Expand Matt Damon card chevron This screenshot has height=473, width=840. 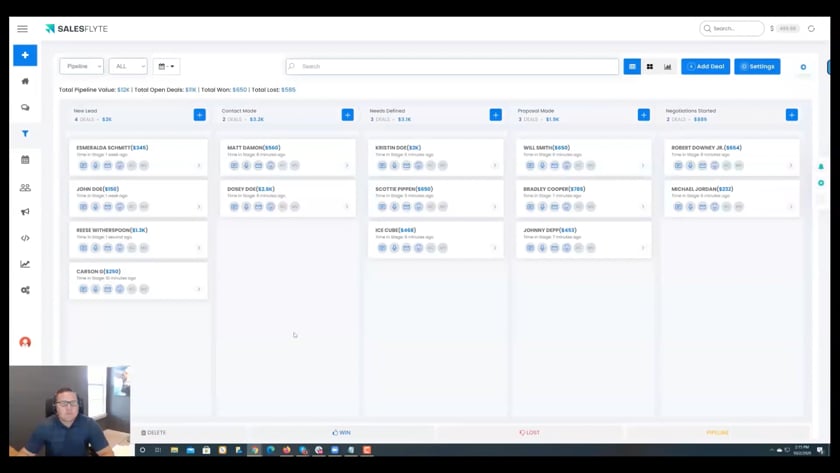pyautogui.click(x=347, y=166)
